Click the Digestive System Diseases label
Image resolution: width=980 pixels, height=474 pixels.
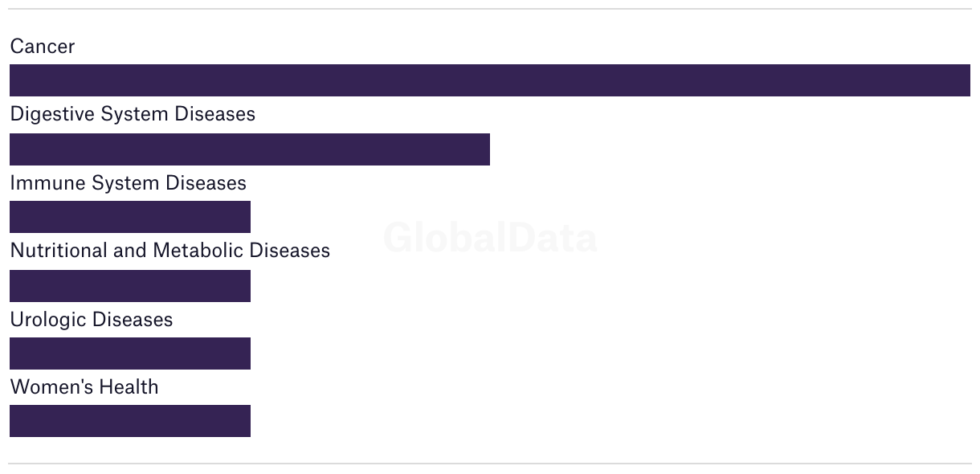tap(133, 114)
